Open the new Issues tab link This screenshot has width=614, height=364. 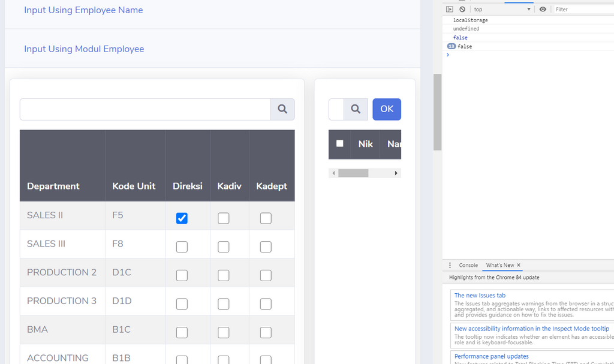point(480,295)
